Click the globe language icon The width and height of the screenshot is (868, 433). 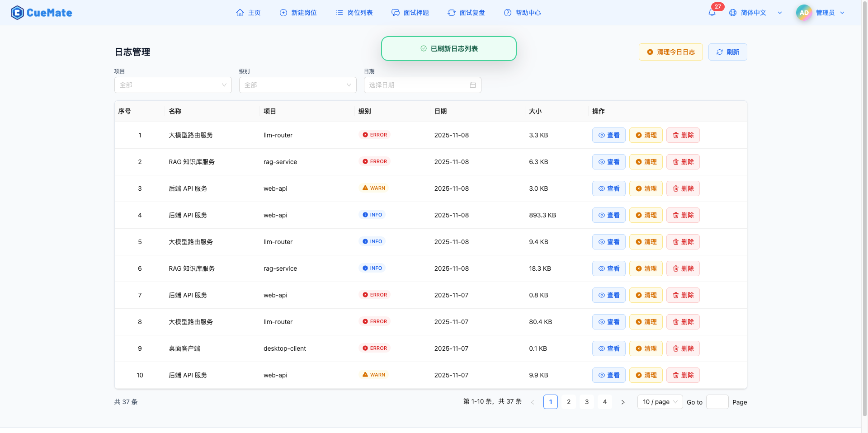coord(733,13)
